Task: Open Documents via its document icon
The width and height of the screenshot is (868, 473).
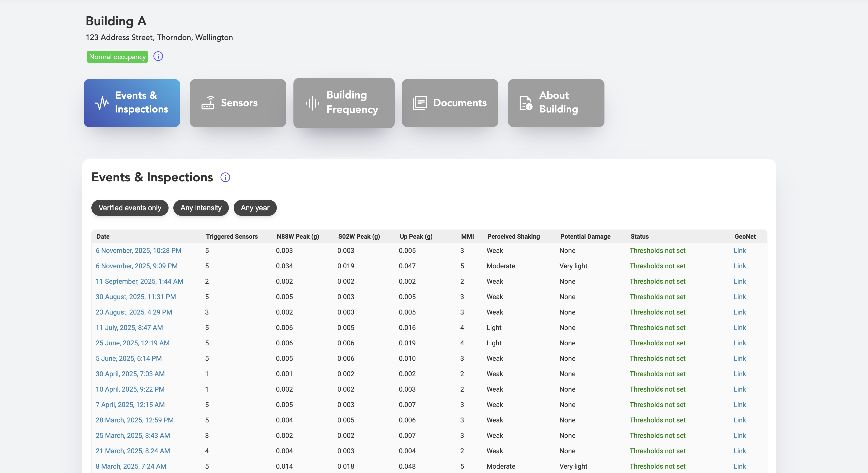Action: tap(420, 103)
